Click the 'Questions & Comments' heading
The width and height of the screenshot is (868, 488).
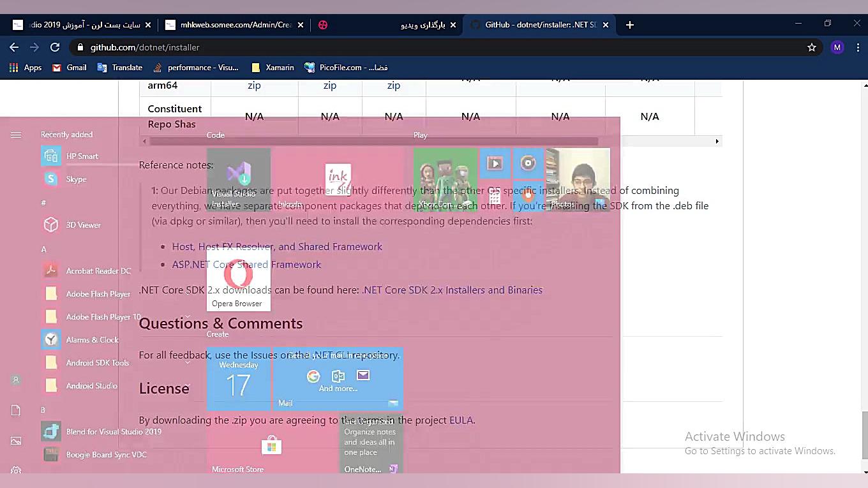pyautogui.click(x=221, y=323)
